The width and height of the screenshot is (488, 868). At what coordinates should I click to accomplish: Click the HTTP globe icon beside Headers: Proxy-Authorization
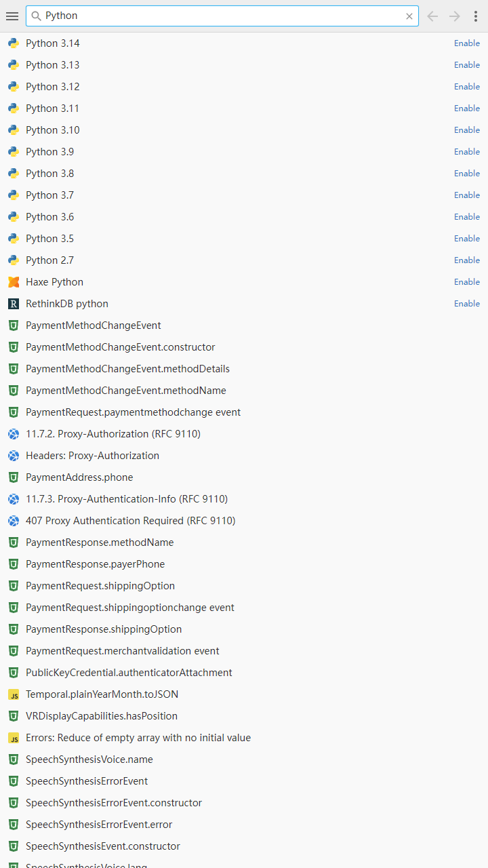click(14, 456)
